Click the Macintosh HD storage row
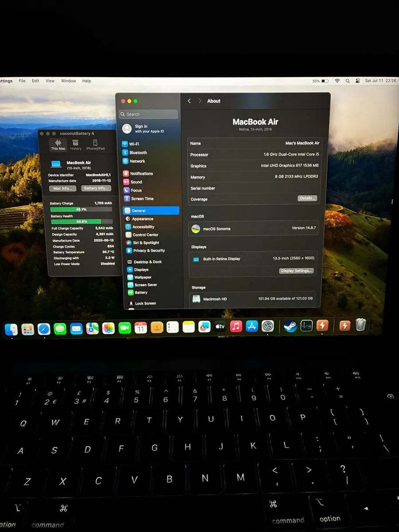 pyautogui.click(x=253, y=299)
